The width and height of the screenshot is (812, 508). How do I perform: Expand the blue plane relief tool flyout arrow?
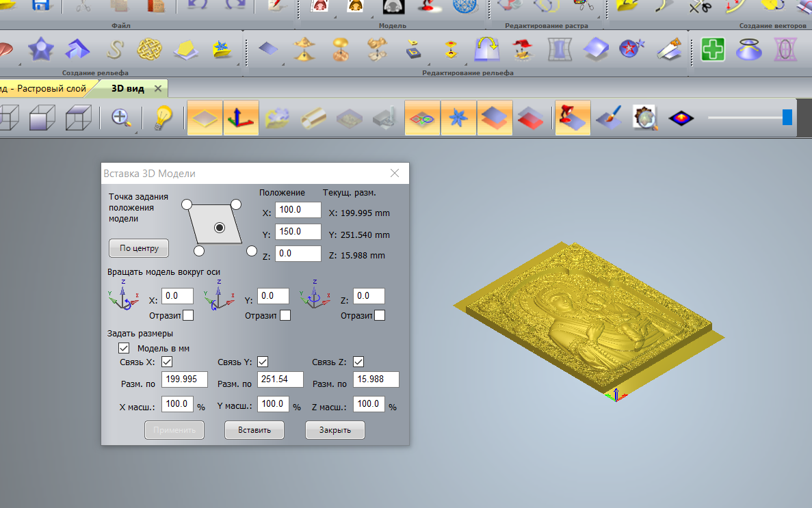click(x=283, y=64)
